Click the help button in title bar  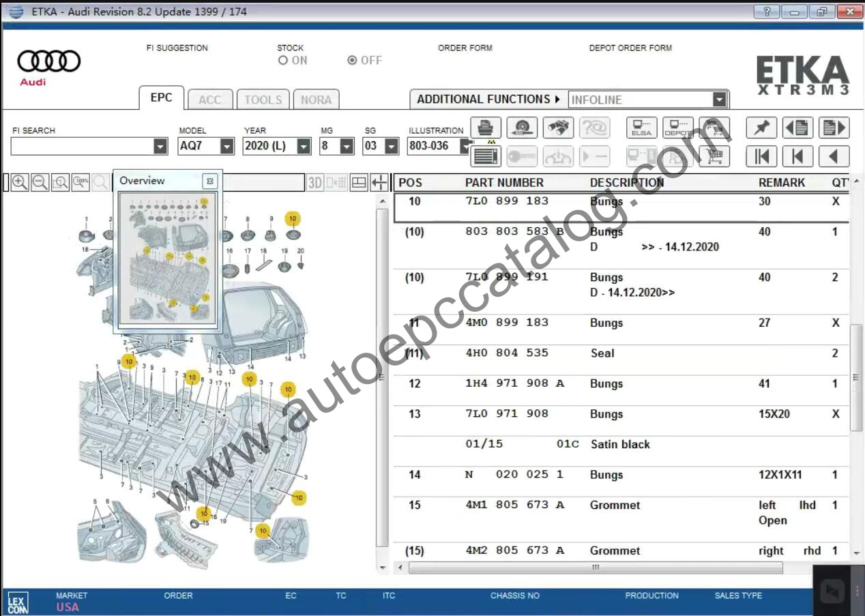[767, 12]
